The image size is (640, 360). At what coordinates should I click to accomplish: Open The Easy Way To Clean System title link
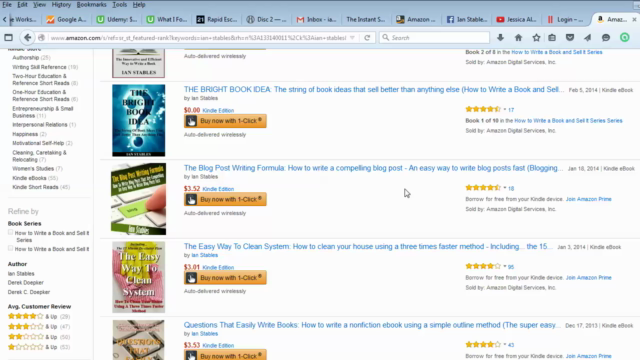click(x=368, y=247)
